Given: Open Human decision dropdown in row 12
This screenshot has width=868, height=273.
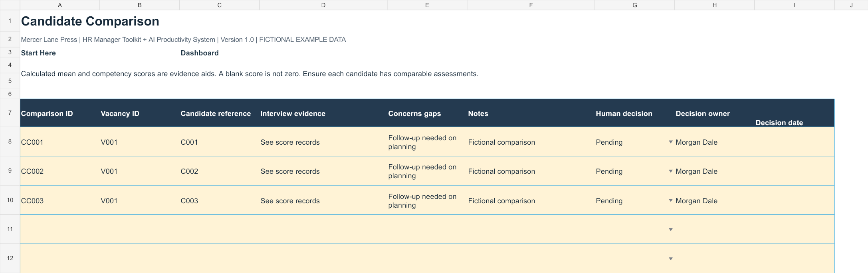Looking at the screenshot, I should point(671,259).
